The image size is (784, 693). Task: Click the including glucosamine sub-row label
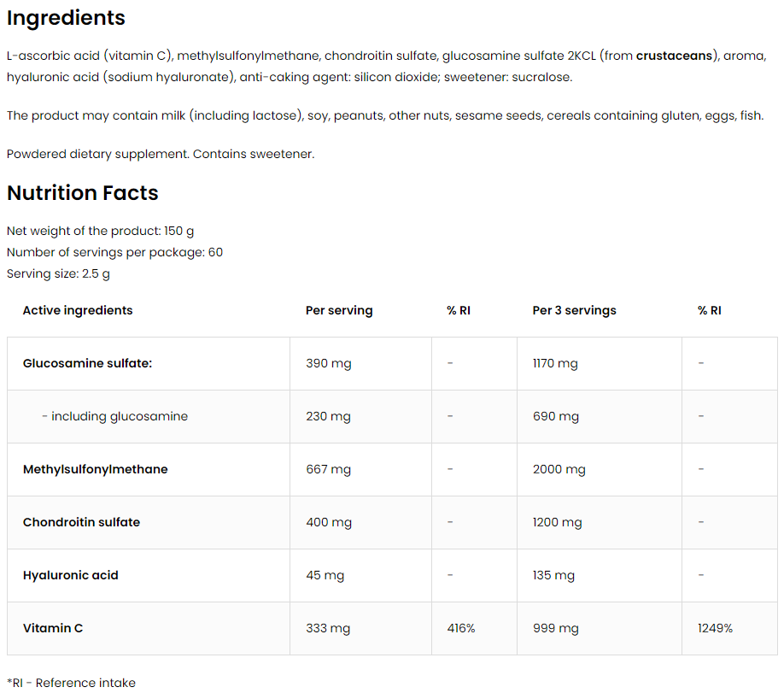[x=115, y=416]
